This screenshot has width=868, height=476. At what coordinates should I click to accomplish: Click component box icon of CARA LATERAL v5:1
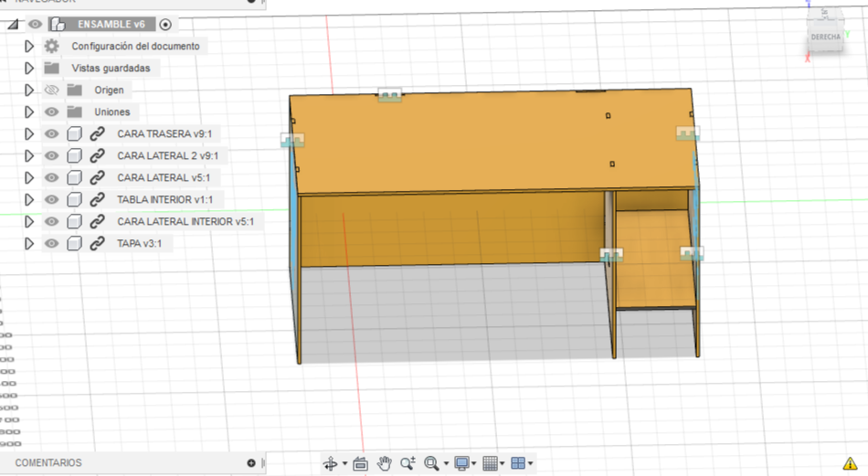tap(74, 177)
